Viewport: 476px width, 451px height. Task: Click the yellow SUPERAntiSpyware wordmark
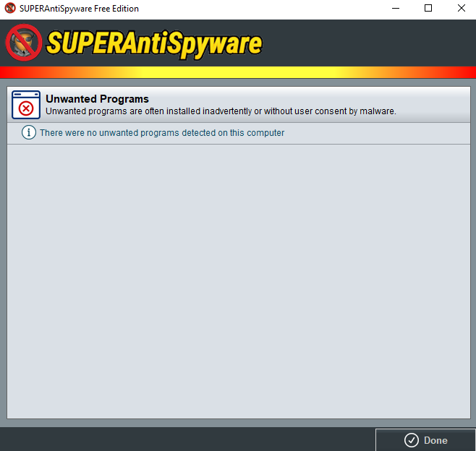154,44
